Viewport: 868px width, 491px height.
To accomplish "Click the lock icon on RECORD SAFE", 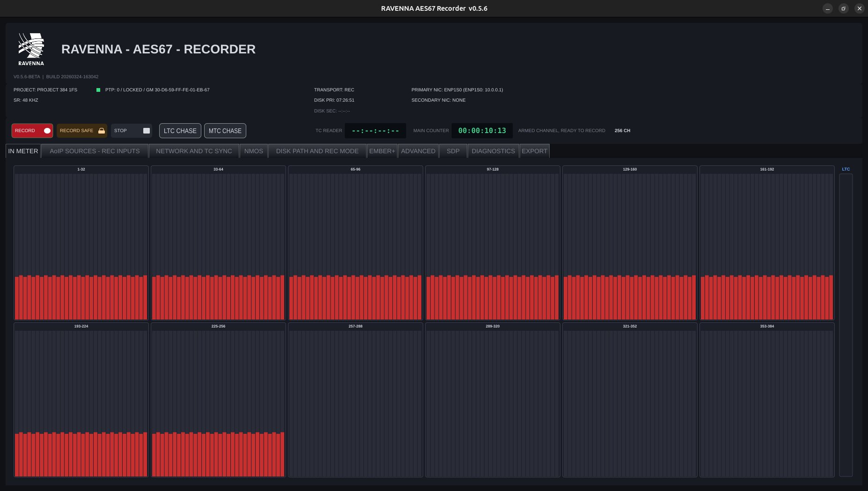I will point(102,131).
